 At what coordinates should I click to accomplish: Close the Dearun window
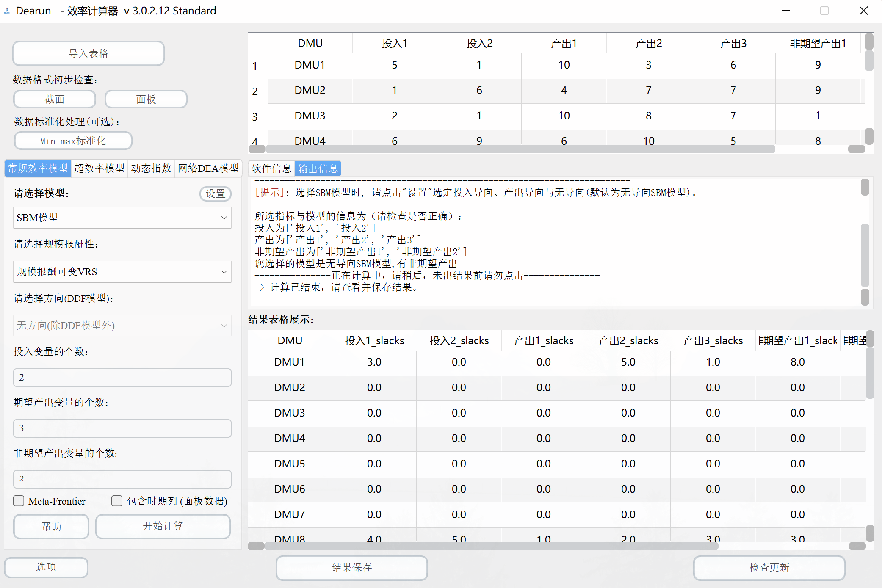pyautogui.click(x=863, y=11)
